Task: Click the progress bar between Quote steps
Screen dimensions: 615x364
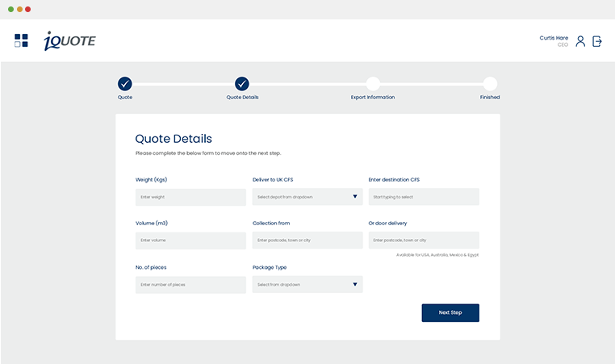Action: [x=184, y=84]
